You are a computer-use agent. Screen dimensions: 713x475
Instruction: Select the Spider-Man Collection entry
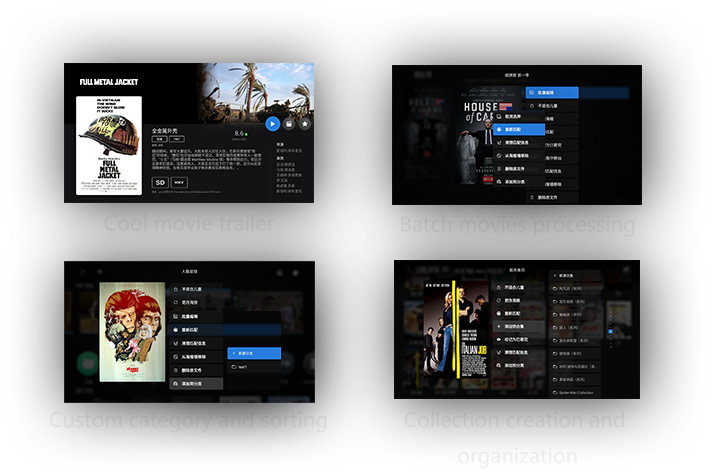(x=575, y=392)
